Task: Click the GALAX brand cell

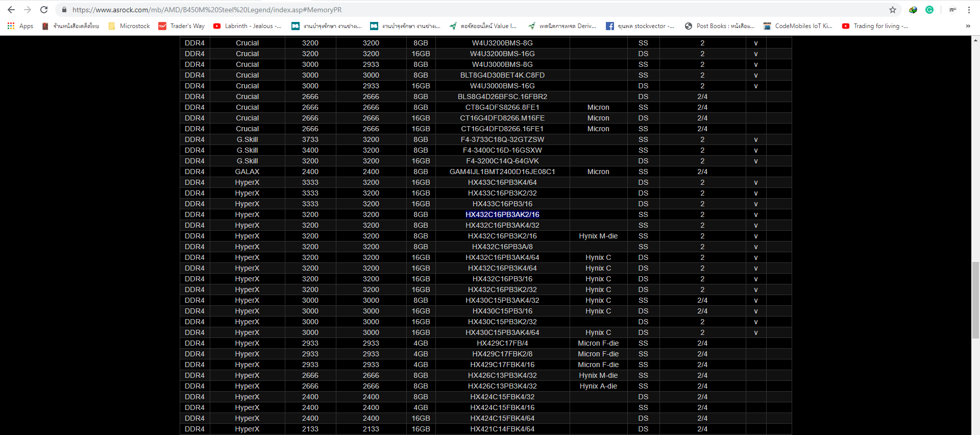Action: (247, 172)
